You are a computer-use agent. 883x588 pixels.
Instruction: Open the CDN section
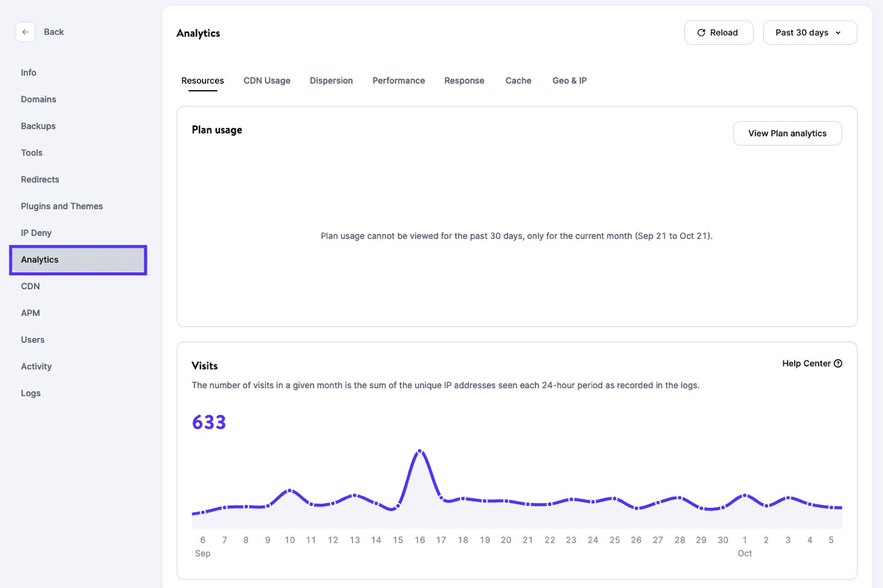click(30, 286)
